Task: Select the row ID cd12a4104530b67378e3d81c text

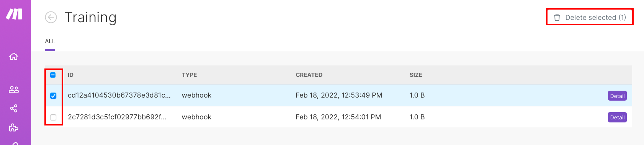Action: 119,95
